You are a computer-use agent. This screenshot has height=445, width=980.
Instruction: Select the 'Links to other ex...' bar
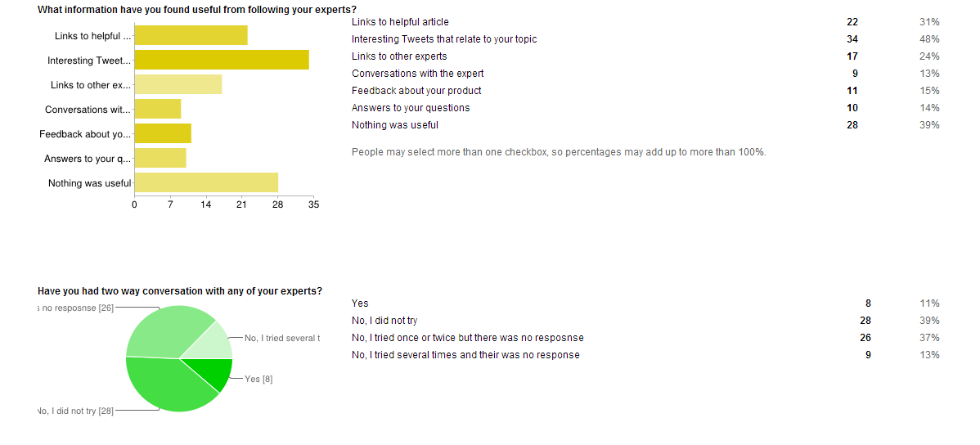pyautogui.click(x=178, y=84)
